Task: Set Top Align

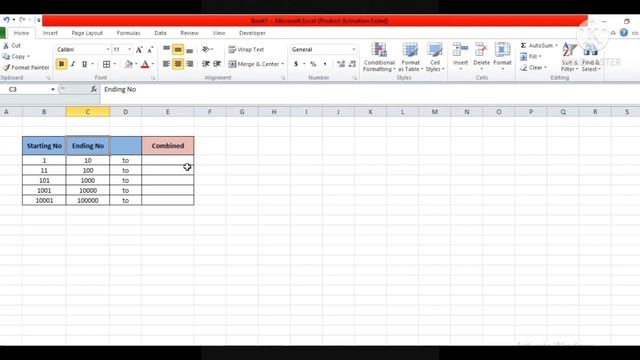Action: 166,49
